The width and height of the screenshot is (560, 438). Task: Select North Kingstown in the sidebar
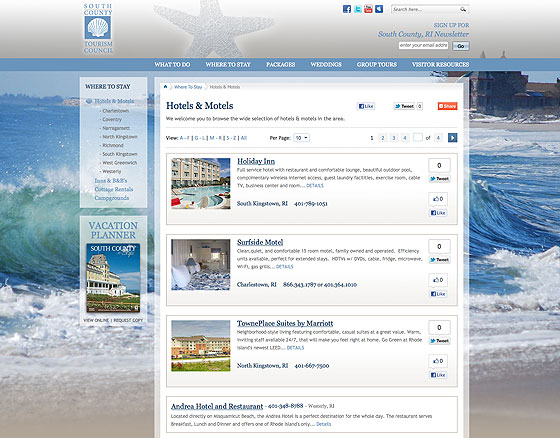click(120, 137)
